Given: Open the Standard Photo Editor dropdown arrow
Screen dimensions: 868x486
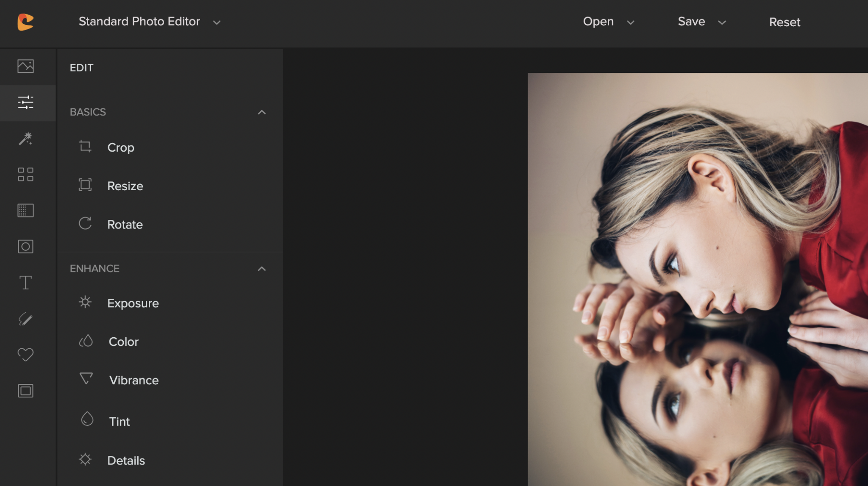Looking at the screenshot, I should (x=217, y=22).
